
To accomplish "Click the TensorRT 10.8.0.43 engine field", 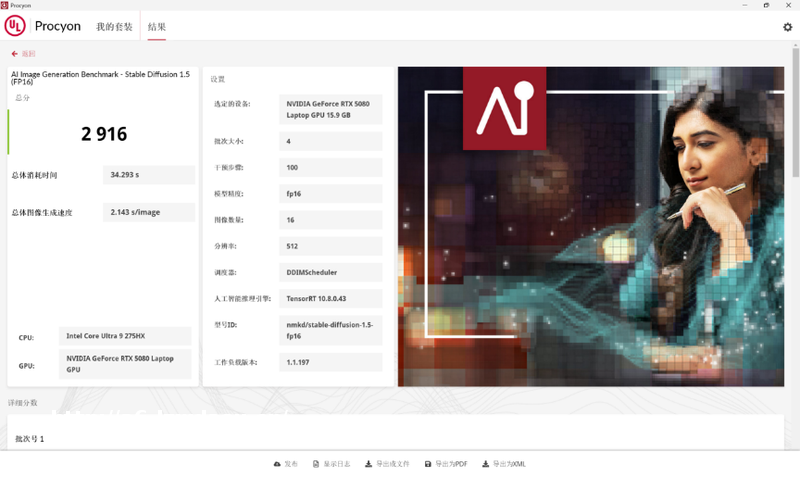I will [x=330, y=298].
